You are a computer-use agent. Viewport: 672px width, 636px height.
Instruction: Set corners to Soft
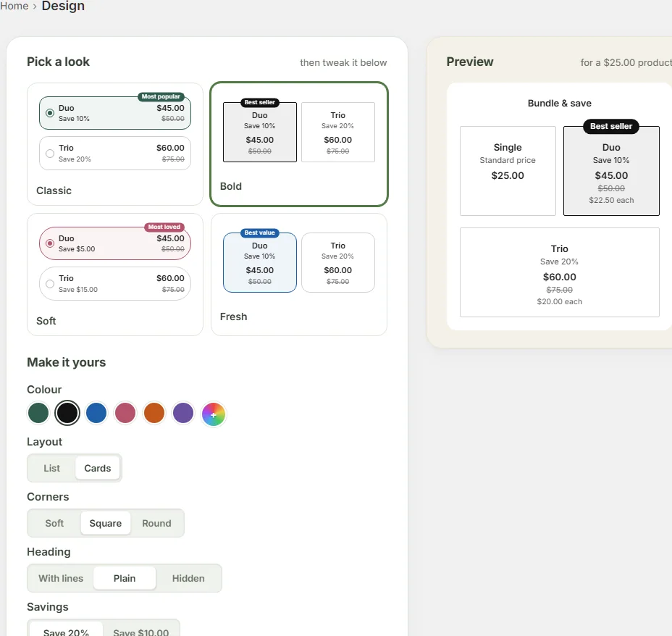[x=54, y=523]
